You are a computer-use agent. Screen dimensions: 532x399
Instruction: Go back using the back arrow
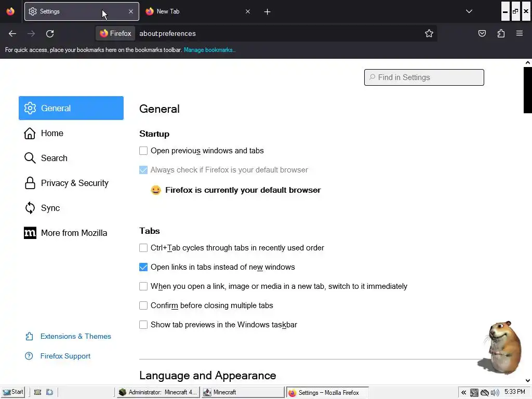(12, 34)
